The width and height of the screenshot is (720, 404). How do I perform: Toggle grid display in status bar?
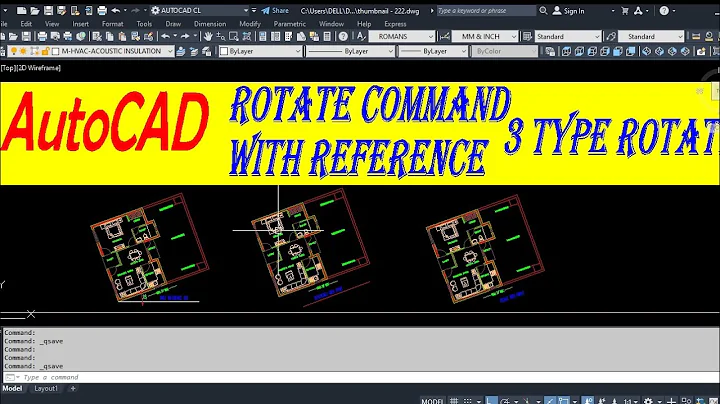click(x=454, y=401)
